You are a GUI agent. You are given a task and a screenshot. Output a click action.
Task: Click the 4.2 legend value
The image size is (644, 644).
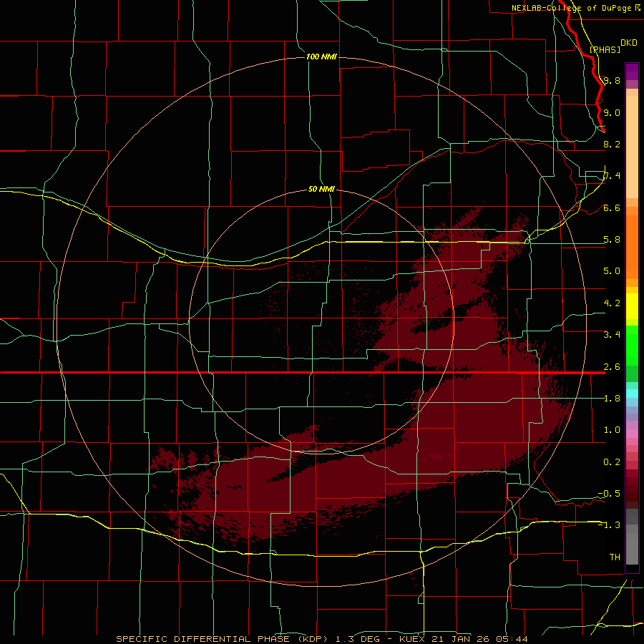(x=612, y=303)
